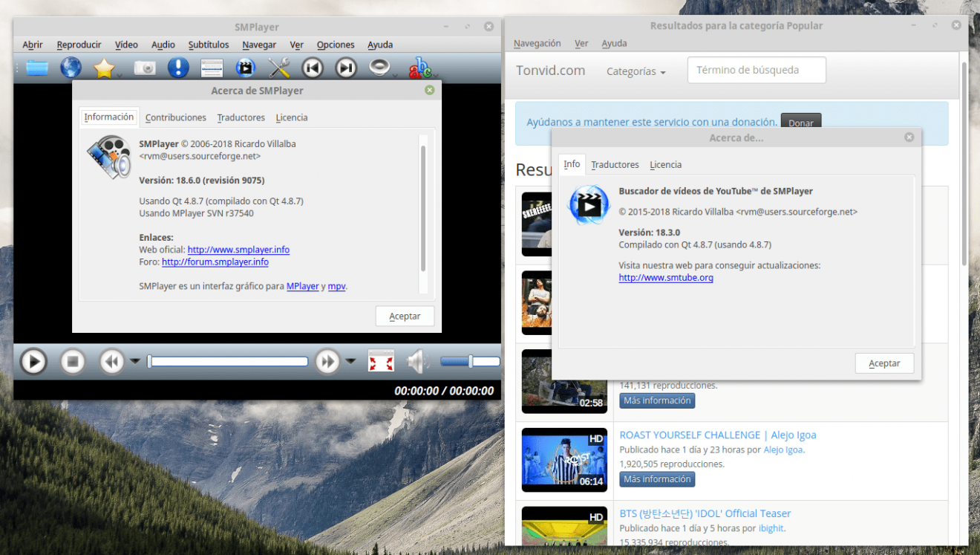
Task: Click Más información under 1,920,505 reproducciones
Action: (x=657, y=479)
